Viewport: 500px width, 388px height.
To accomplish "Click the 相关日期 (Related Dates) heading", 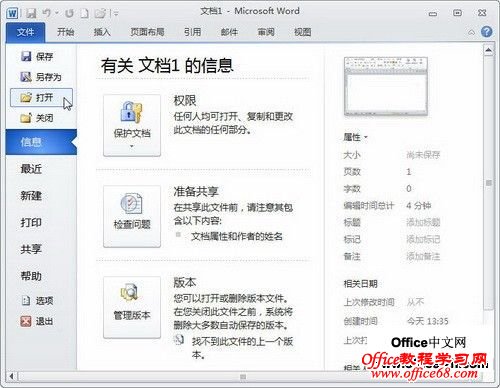I will pos(360,284).
